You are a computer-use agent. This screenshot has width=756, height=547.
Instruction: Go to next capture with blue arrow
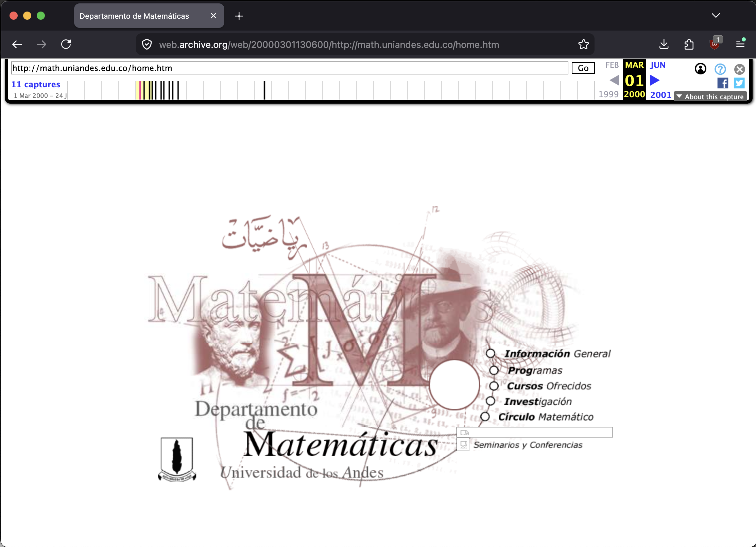tap(655, 81)
